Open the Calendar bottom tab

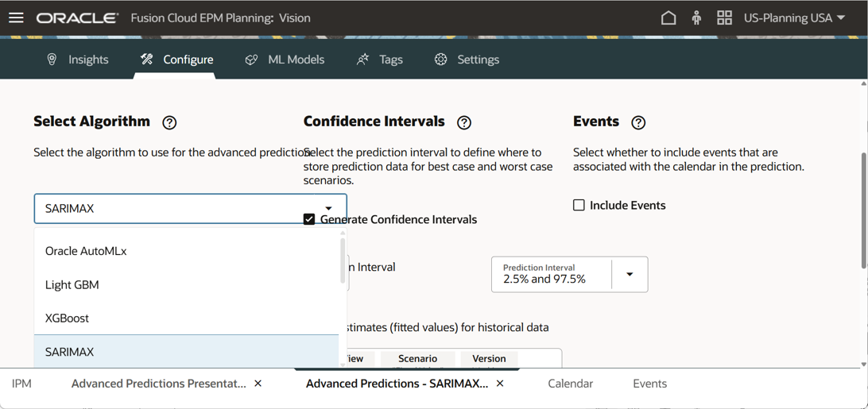pyautogui.click(x=570, y=384)
